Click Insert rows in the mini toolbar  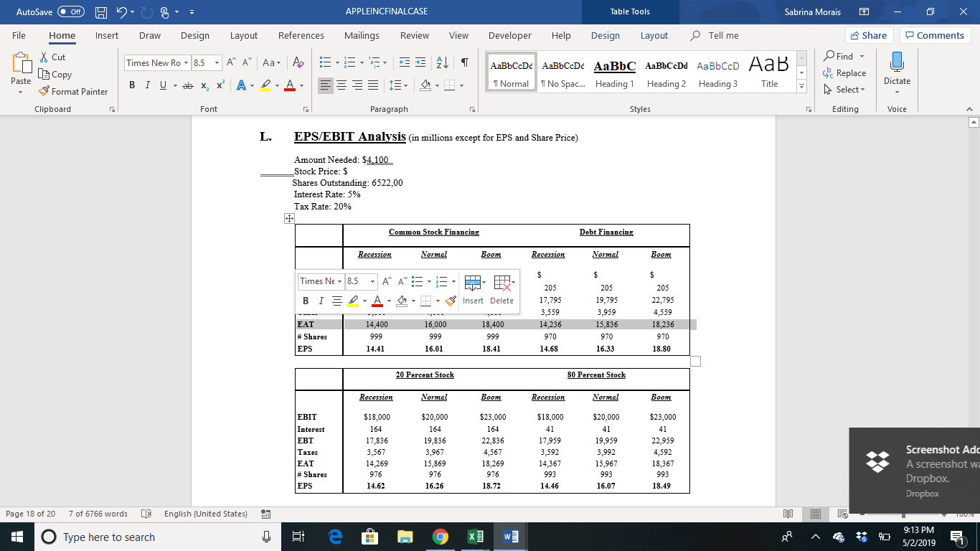[x=473, y=290]
